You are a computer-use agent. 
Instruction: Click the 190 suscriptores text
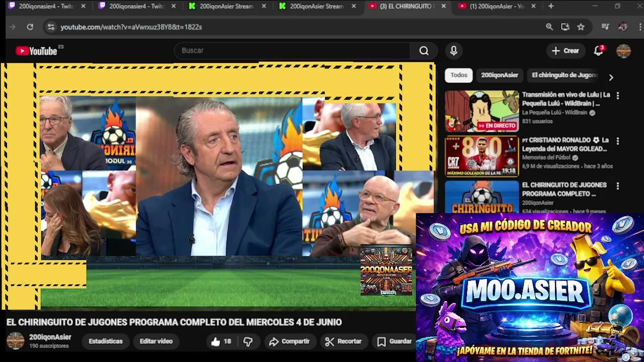click(x=49, y=346)
